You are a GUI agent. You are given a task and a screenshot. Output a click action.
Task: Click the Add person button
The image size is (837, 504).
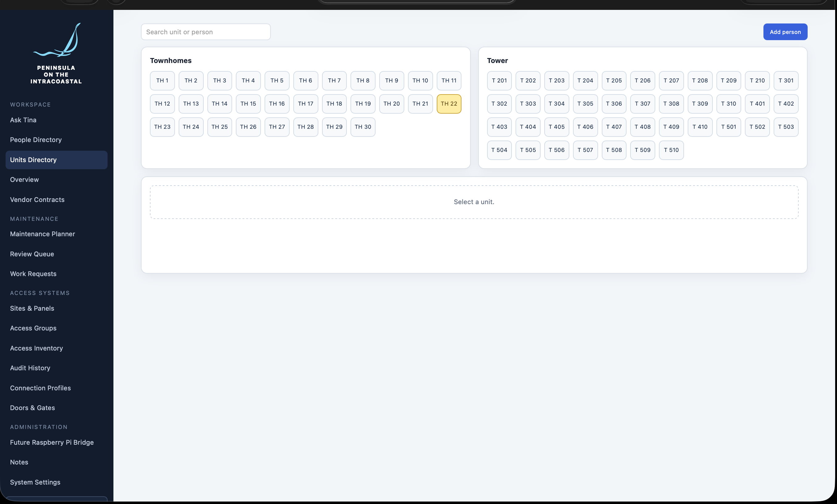click(x=785, y=31)
